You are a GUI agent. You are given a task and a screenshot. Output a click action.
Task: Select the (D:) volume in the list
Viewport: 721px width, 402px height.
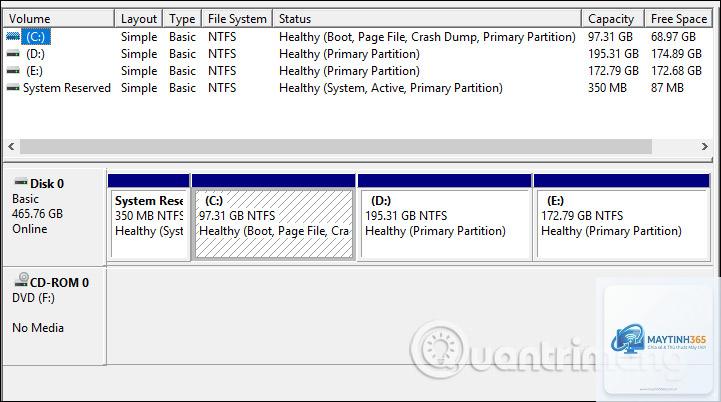coord(35,54)
